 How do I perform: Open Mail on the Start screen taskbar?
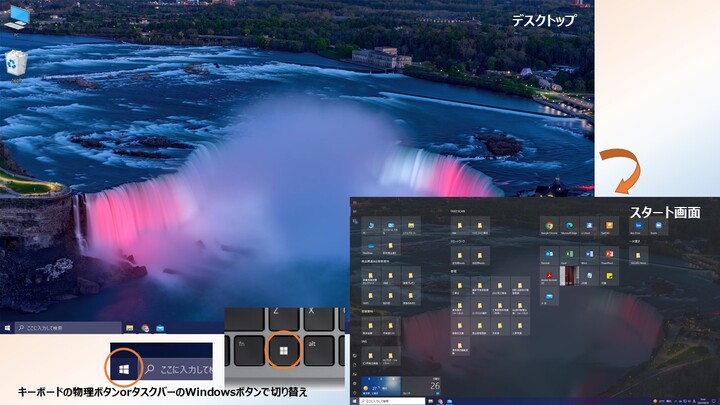point(450,401)
